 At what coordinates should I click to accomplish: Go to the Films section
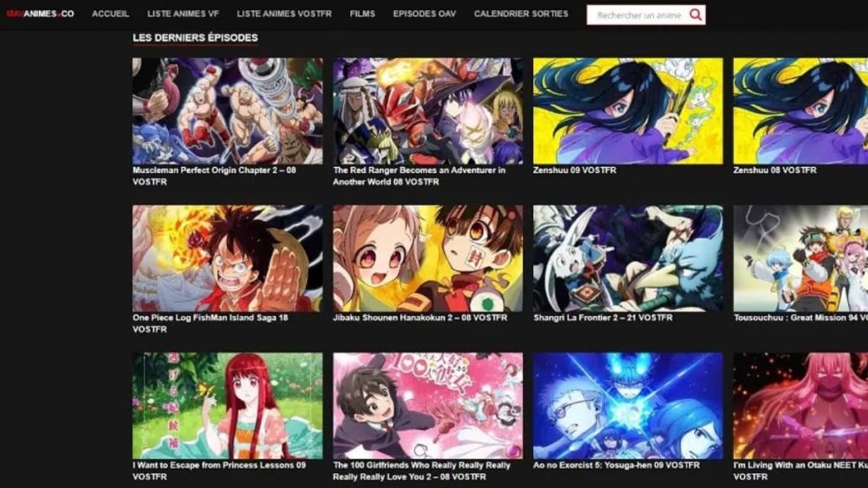[362, 14]
